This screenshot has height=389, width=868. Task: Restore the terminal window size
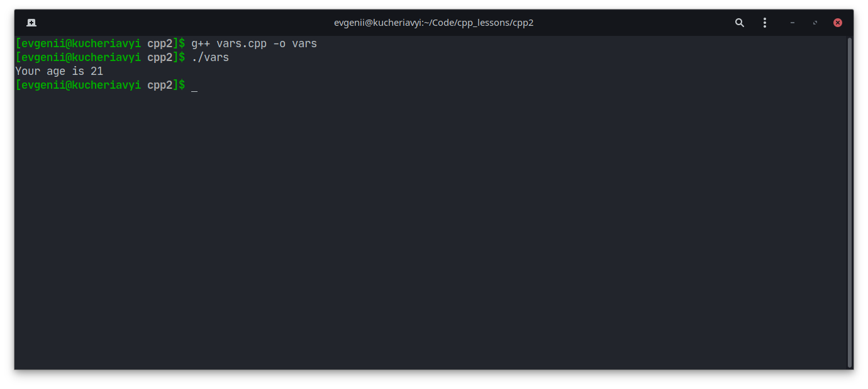tap(815, 23)
